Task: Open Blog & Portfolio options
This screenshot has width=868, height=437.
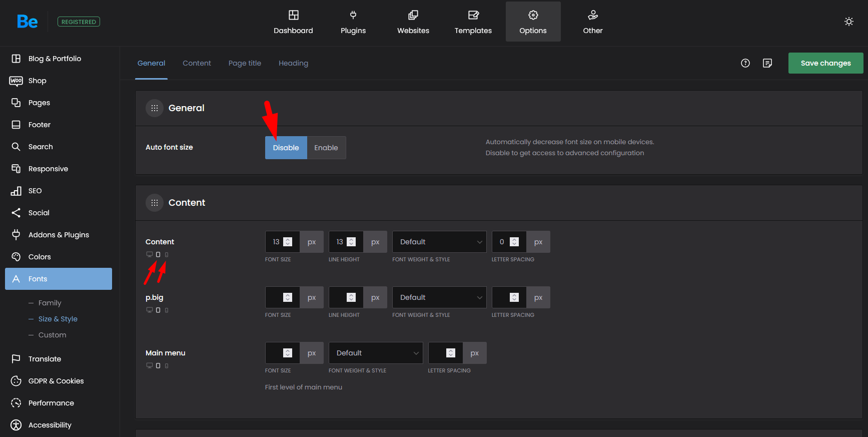Action: tap(59, 59)
